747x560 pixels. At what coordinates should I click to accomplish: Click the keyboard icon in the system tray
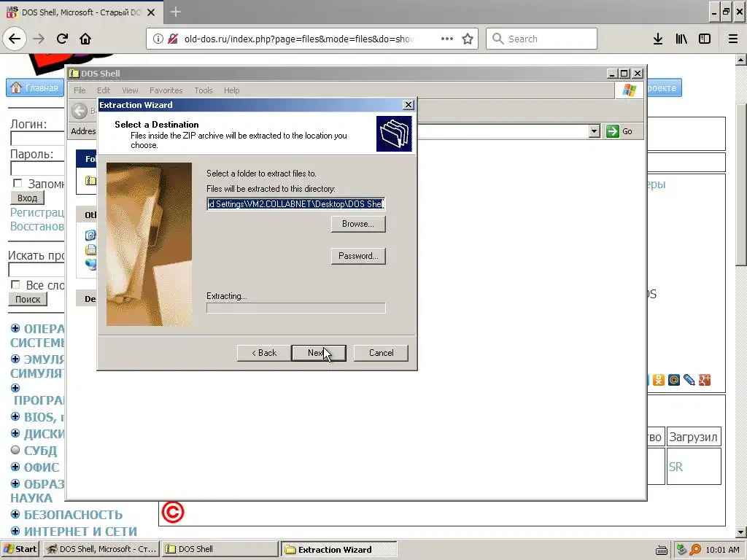point(661,550)
